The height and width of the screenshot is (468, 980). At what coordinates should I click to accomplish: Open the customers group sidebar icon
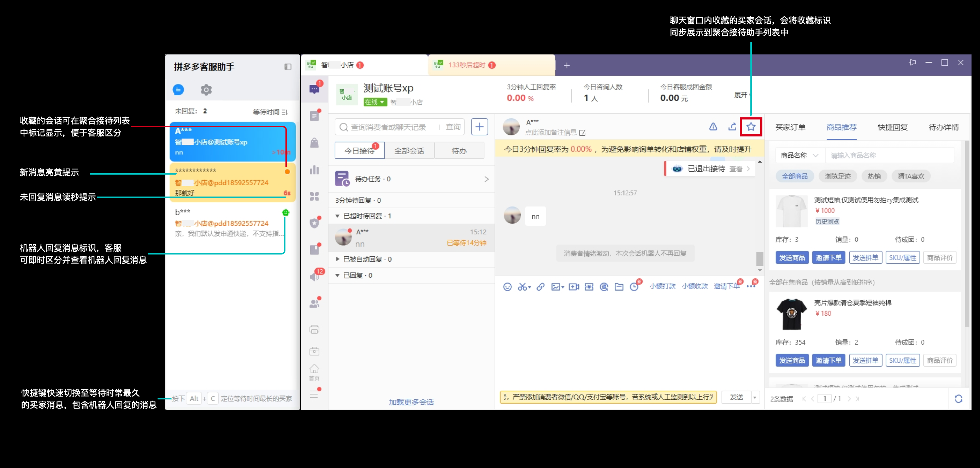tap(314, 303)
